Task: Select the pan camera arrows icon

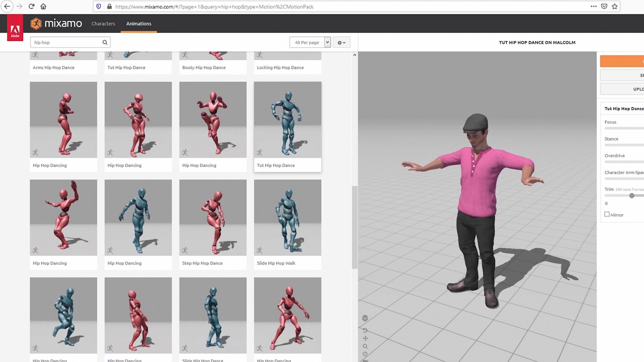Action: [x=365, y=338]
